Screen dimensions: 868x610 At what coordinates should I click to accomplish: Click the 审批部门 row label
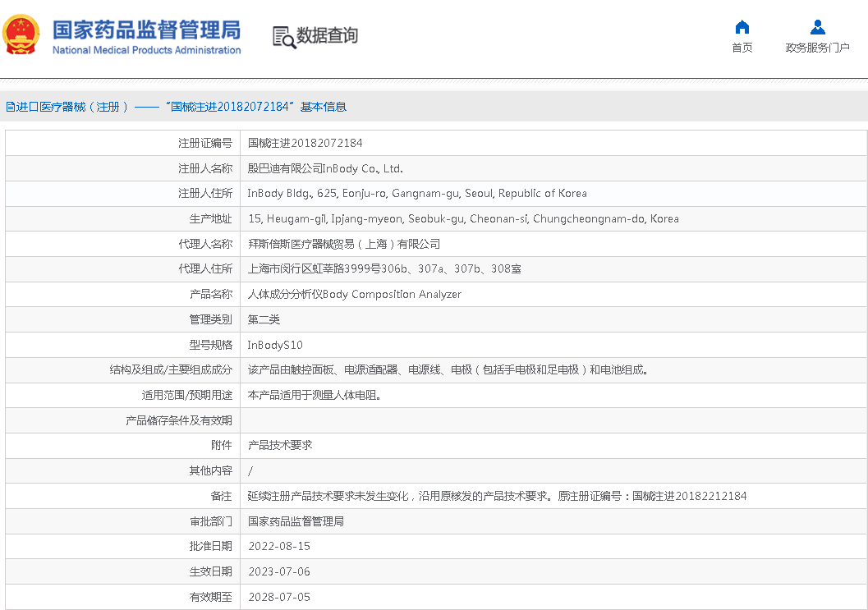coord(210,521)
